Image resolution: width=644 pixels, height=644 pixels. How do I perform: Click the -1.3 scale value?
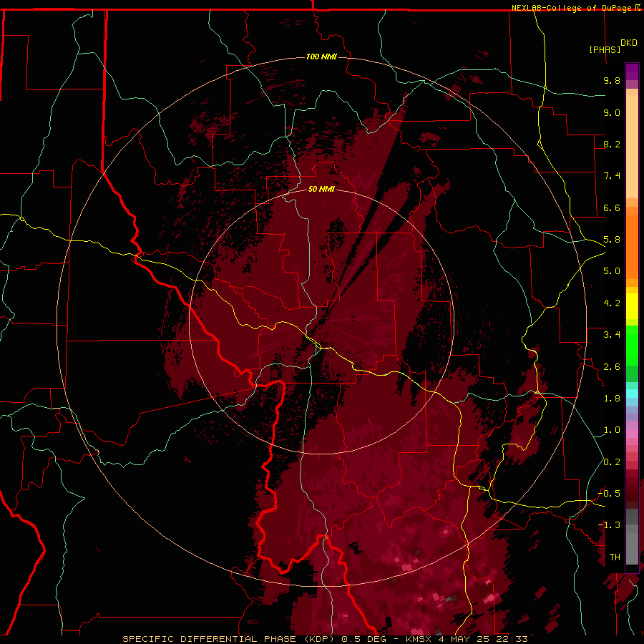click(610, 525)
